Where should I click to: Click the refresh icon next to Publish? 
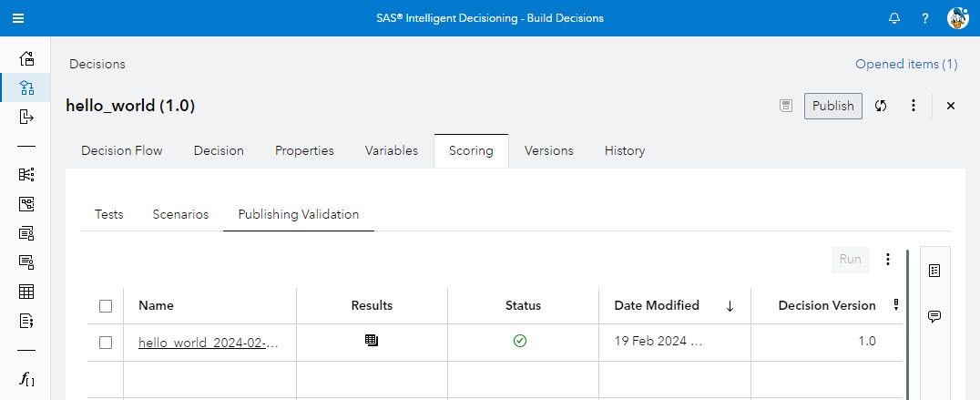coord(881,106)
